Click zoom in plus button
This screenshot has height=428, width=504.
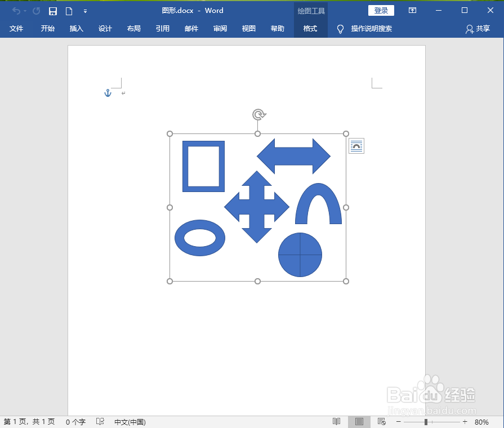(x=465, y=422)
